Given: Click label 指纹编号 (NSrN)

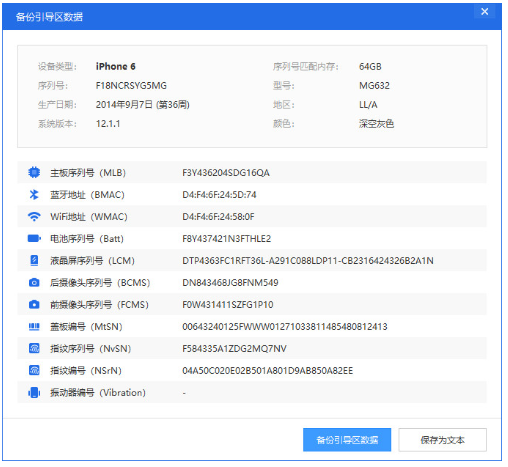Looking at the screenshot, I should [86, 371].
